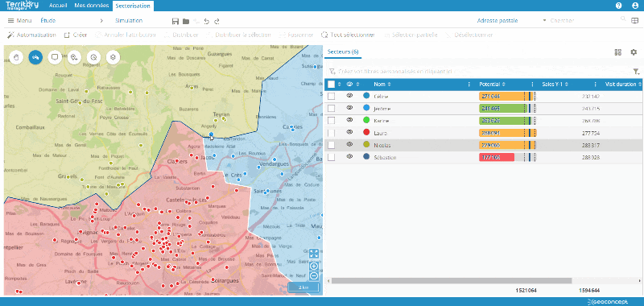Click the Fusionner button
The height and width of the screenshot is (306, 644).
(296, 35)
